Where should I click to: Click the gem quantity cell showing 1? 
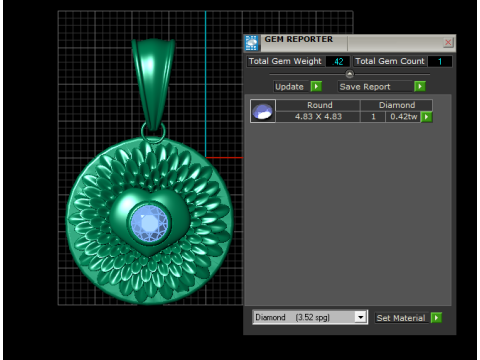click(x=373, y=117)
